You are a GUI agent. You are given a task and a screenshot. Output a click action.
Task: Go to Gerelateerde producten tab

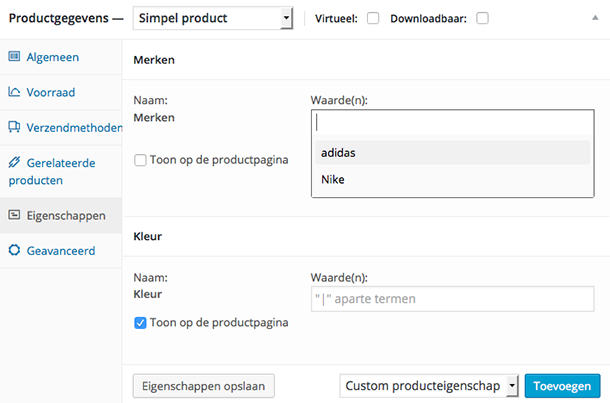[61, 172]
